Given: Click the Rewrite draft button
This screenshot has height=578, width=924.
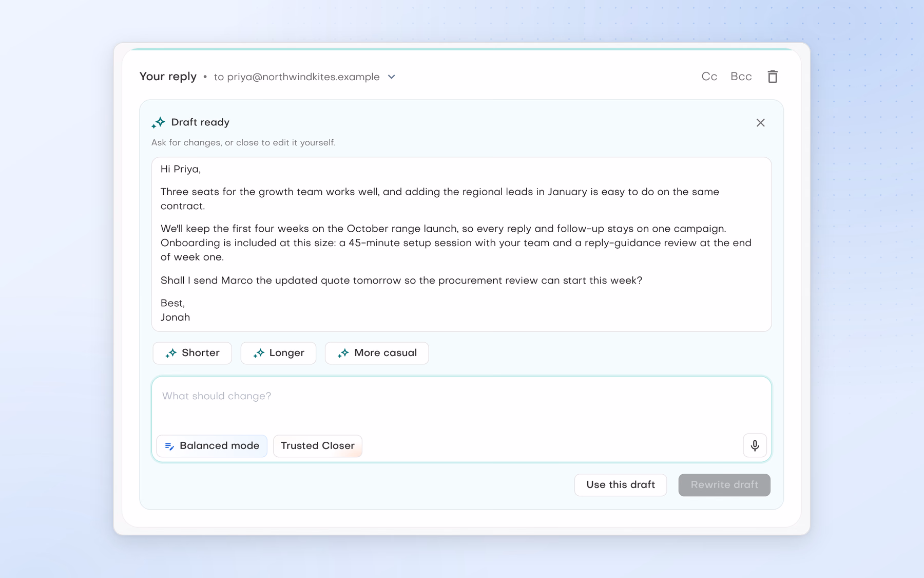Looking at the screenshot, I should pyautogui.click(x=724, y=485).
